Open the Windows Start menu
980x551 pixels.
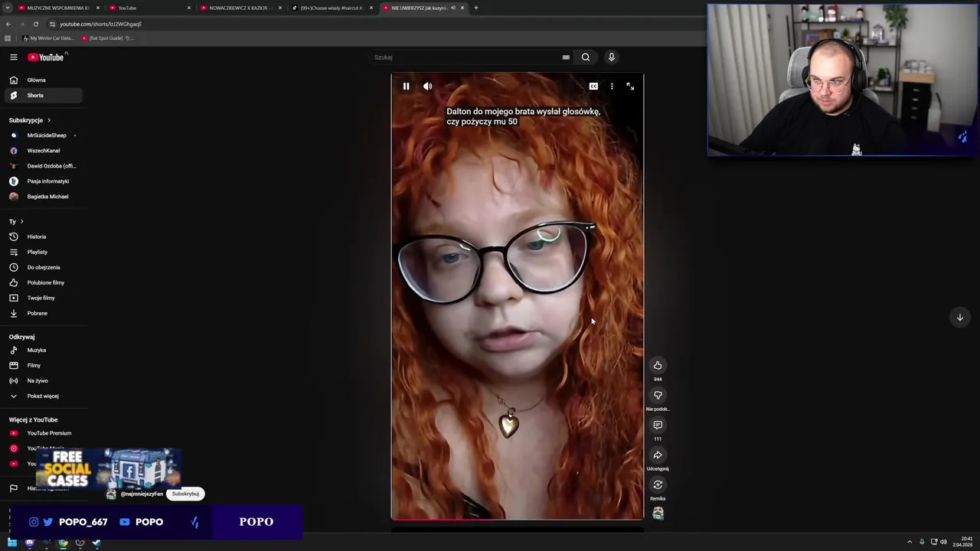click(x=12, y=543)
